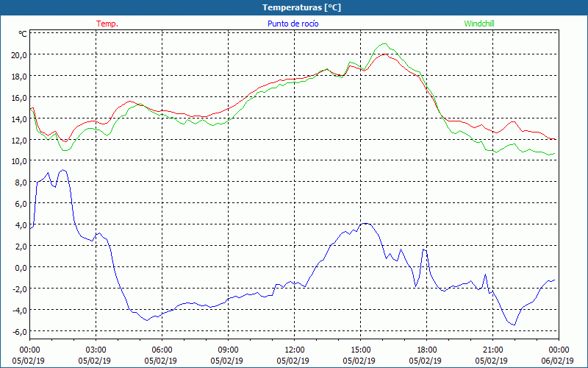
Task: Click the -4,0 y-axis value
Action: 21,310
